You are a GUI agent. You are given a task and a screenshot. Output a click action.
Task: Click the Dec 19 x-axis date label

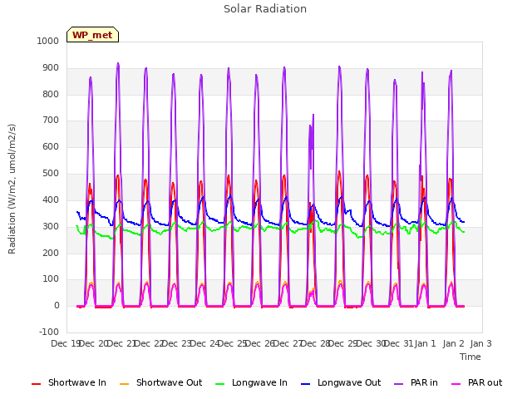pyautogui.click(x=65, y=343)
